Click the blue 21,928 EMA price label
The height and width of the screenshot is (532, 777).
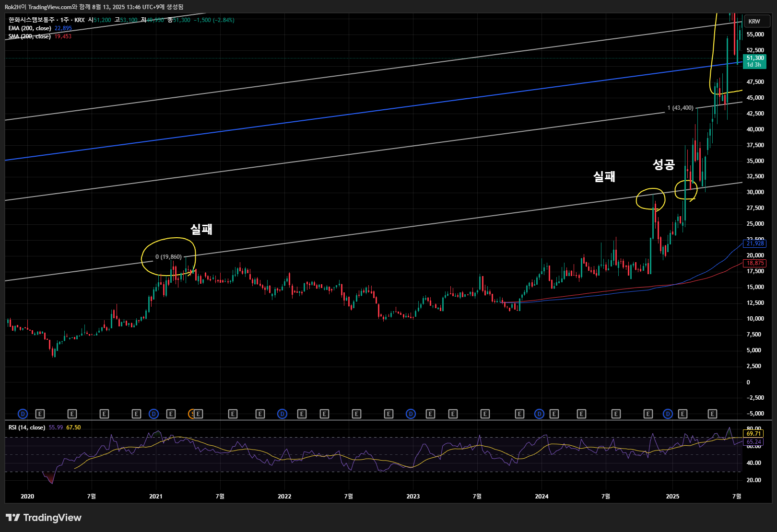coord(755,243)
